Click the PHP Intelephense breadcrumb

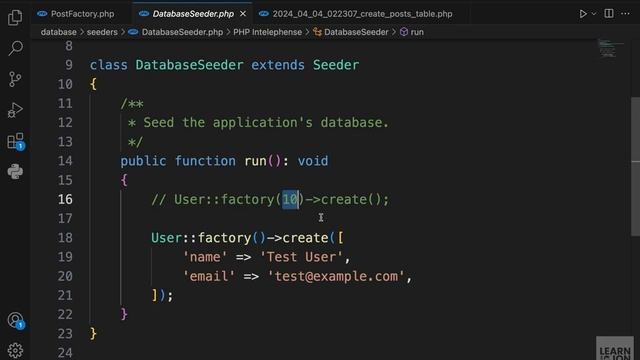[x=267, y=32]
